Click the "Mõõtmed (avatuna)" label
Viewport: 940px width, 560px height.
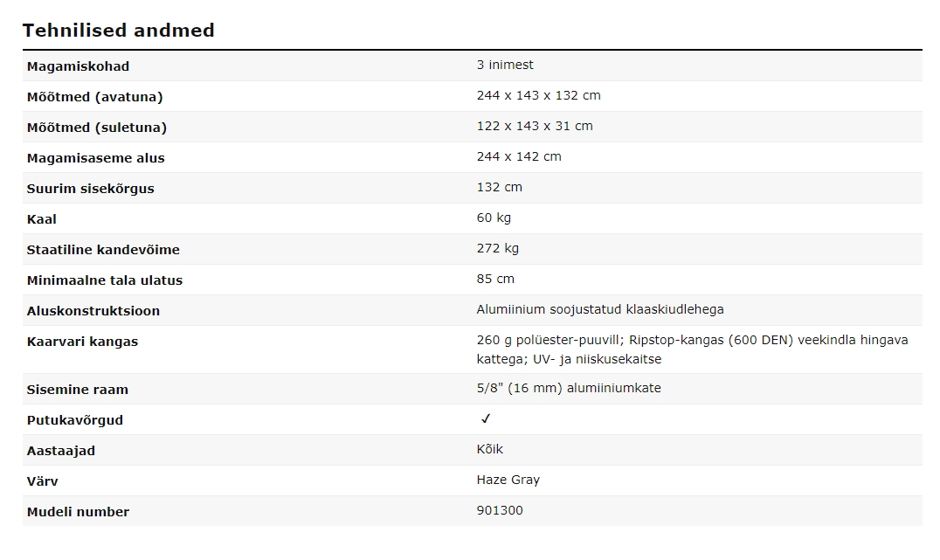click(94, 97)
